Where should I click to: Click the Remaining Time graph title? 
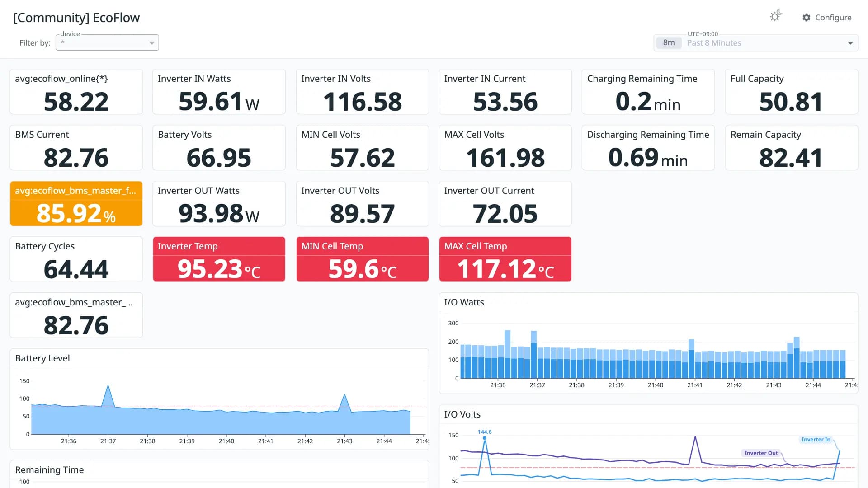(49, 470)
